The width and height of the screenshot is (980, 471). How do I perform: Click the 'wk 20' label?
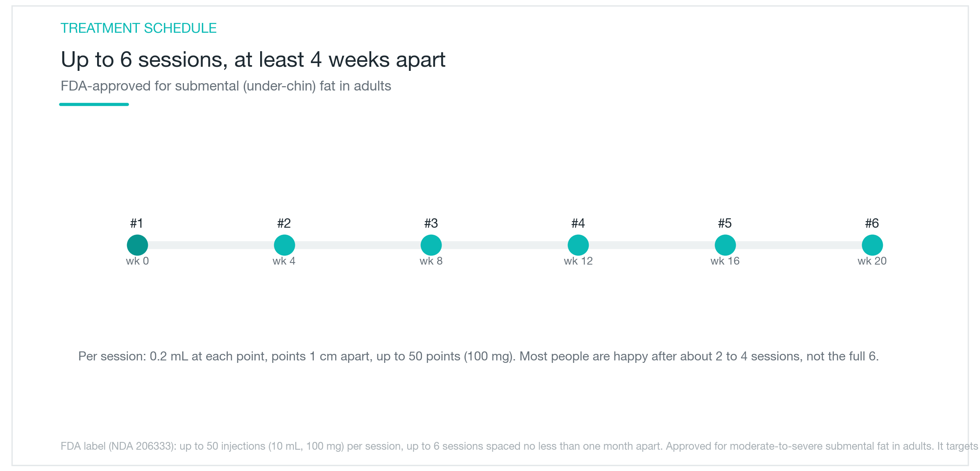872,261
